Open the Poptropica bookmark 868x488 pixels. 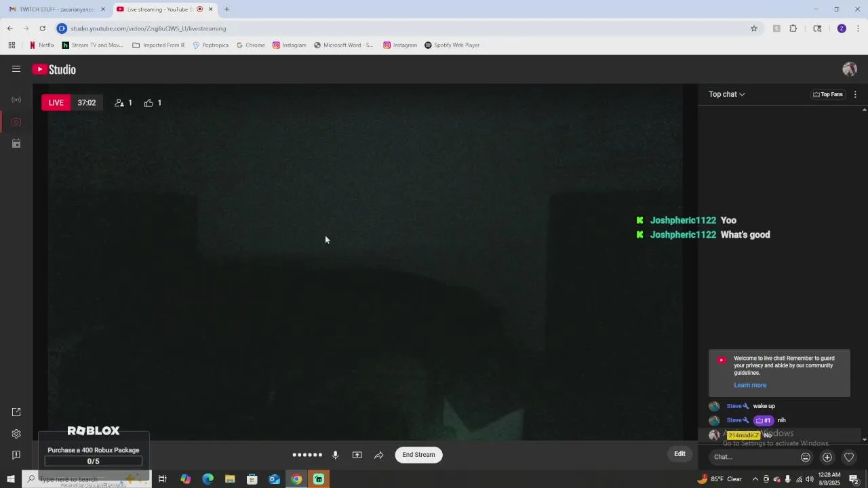click(x=211, y=45)
